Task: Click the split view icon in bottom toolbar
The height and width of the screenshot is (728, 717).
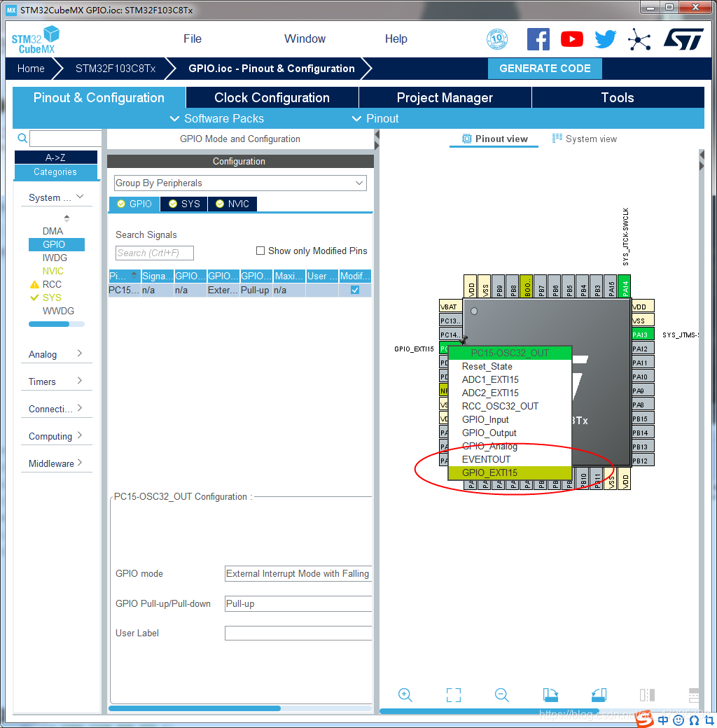Action: (647, 694)
